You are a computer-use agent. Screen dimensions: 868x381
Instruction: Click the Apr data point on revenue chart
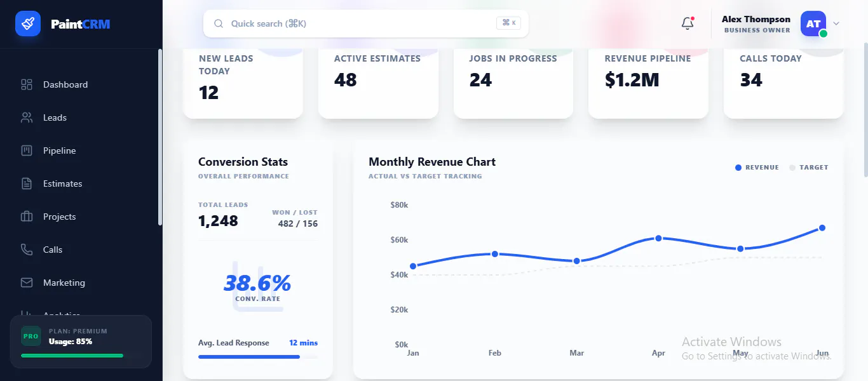(x=658, y=238)
